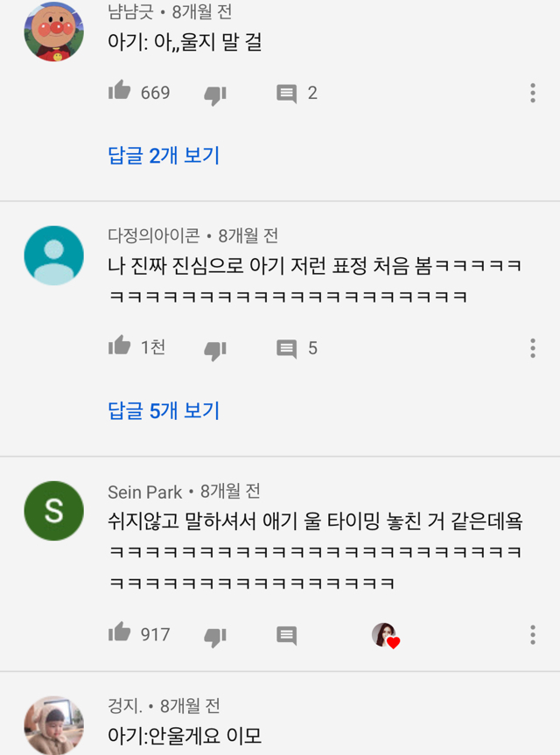Like 다정의아이콘's comment
Viewport: 560px width, 755px height.
[122, 348]
